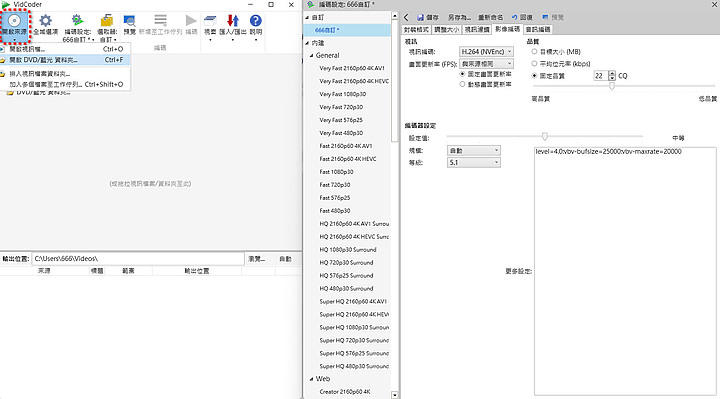
Task: Choose 排入視訊檔案資料夾... menu entry
Action: (65, 74)
